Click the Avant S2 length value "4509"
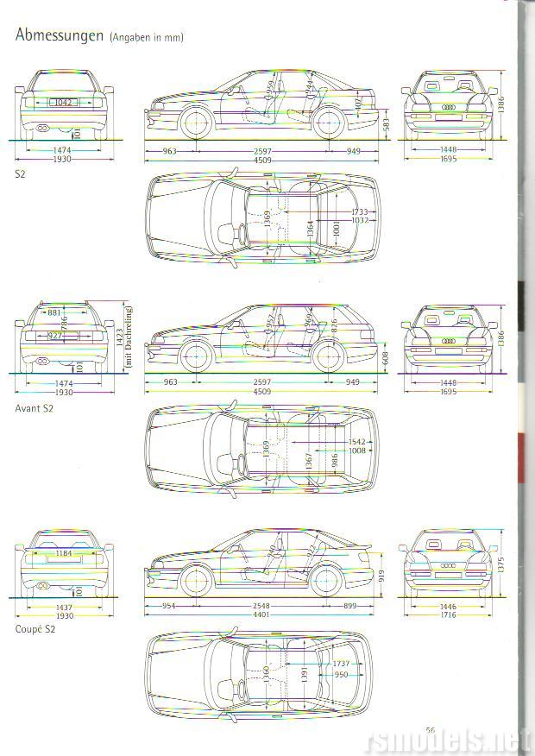 pos(262,392)
